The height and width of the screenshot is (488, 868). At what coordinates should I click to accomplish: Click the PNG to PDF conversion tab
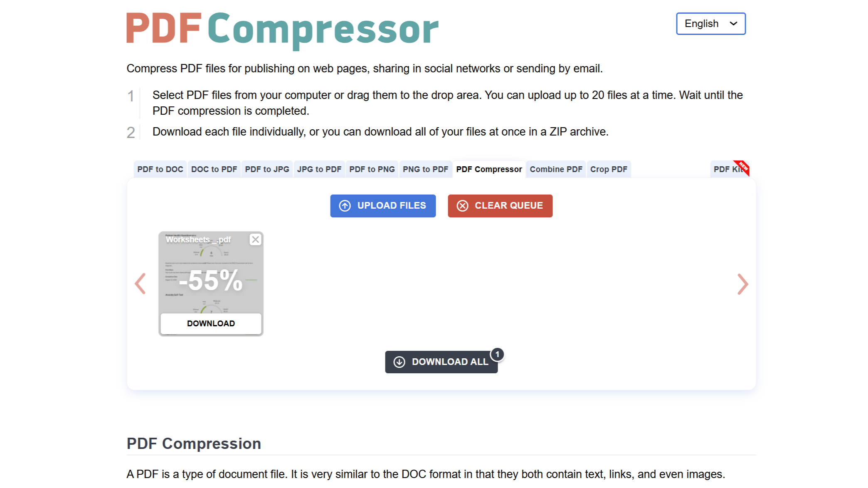[425, 169]
